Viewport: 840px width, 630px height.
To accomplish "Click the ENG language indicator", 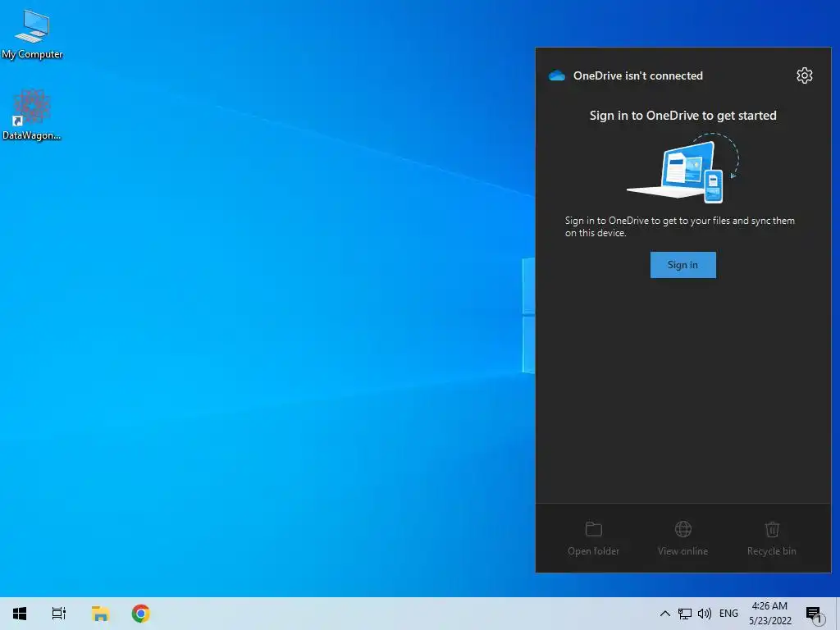I will (728, 614).
